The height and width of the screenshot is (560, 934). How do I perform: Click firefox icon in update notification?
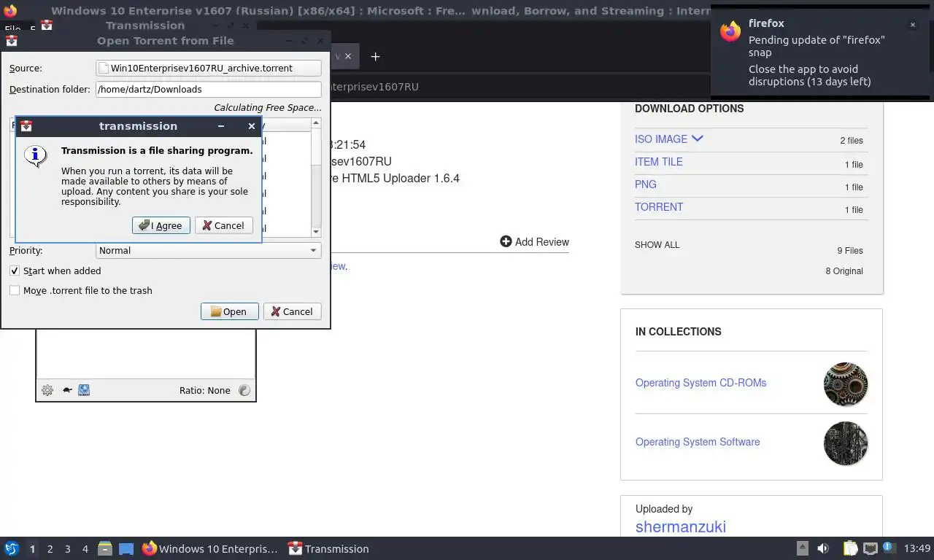pyautogui.click(x=730, y=31)
